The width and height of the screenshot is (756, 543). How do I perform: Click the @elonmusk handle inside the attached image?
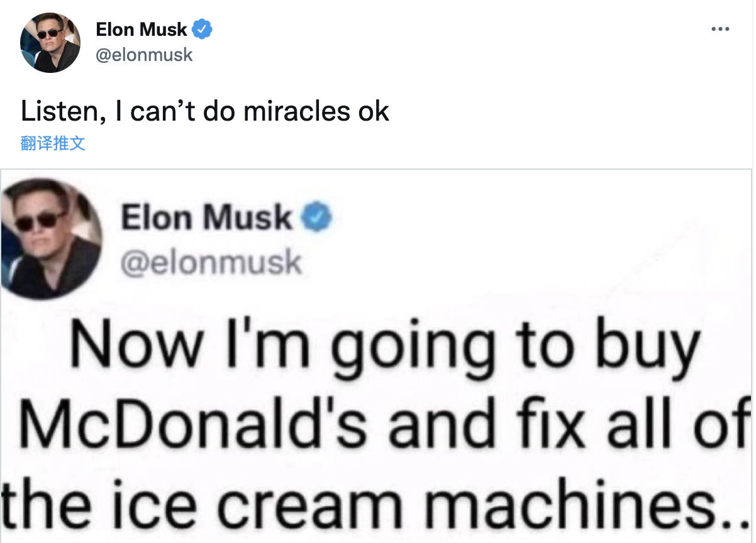point(211,263)
